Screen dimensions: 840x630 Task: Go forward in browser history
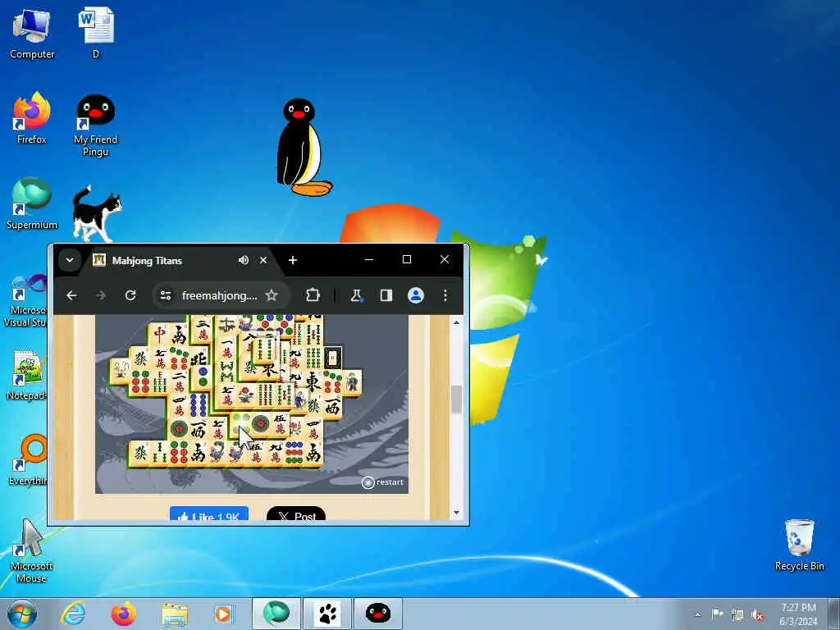101,295
